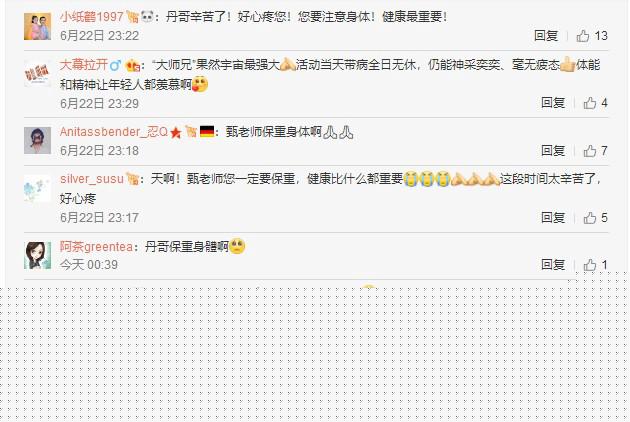Click thumbs-up on 大幕拉开's comment
This screenshot has height=422, width=630.
tap(595, 103)
